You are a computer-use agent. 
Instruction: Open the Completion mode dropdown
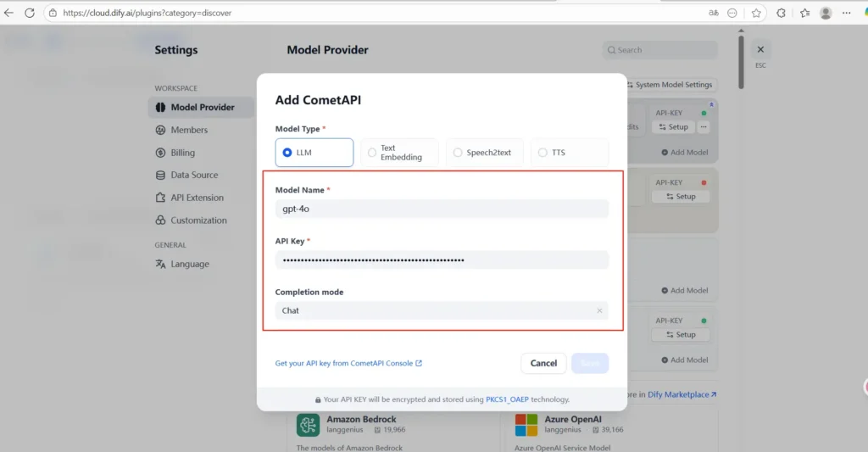[432, 310]
